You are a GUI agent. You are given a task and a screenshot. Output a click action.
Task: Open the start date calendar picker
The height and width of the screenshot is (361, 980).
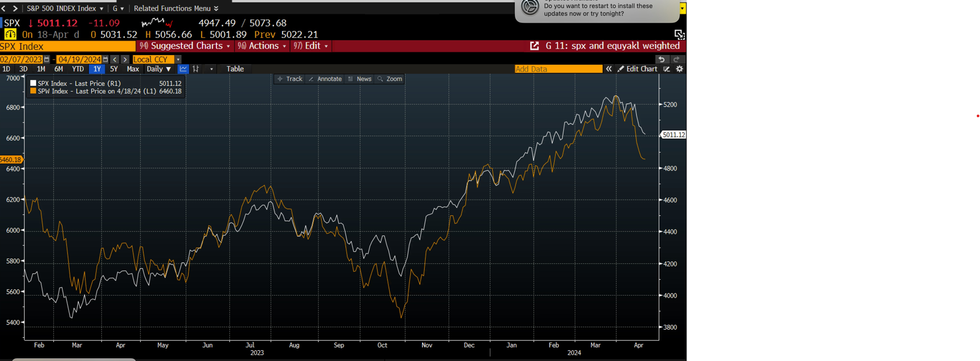click(47, 59)
